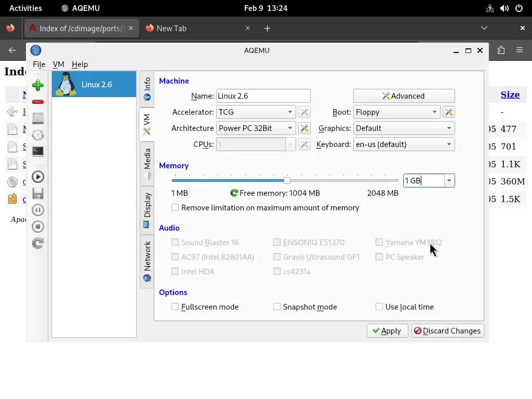532x399 pixels.
Task: Expand the memory size 1 GB dropdown arrow
Action: click(x=449, y=180)
